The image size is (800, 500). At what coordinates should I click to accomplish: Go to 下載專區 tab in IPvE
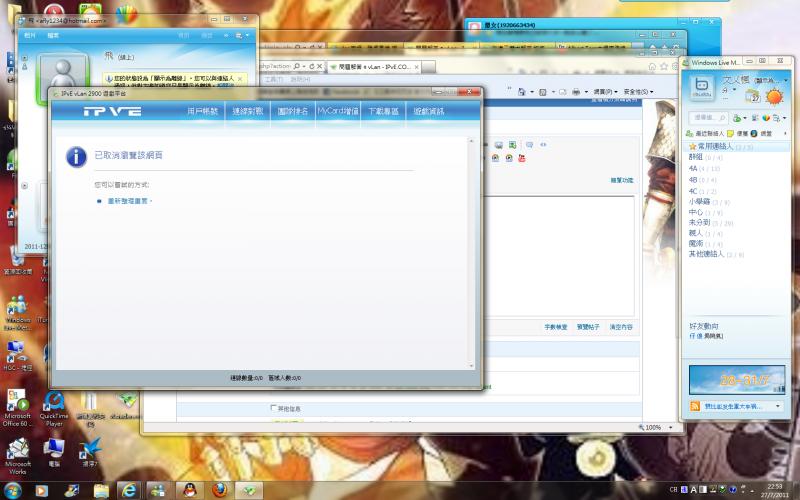click(x=383, y=111)
